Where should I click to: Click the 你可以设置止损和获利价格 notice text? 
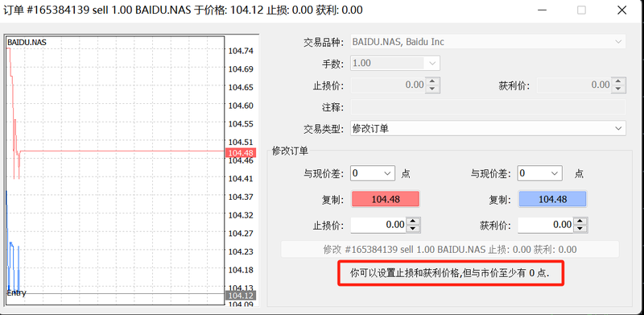[x=450, y=272]
